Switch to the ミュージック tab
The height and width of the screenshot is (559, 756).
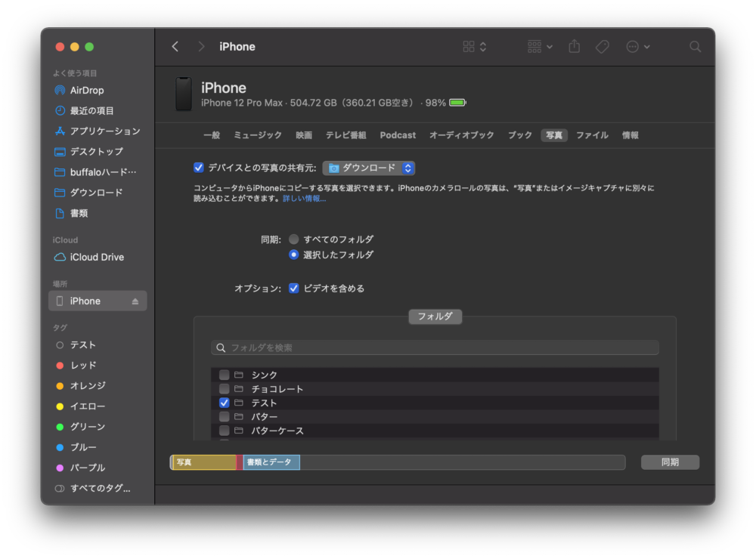258,135
